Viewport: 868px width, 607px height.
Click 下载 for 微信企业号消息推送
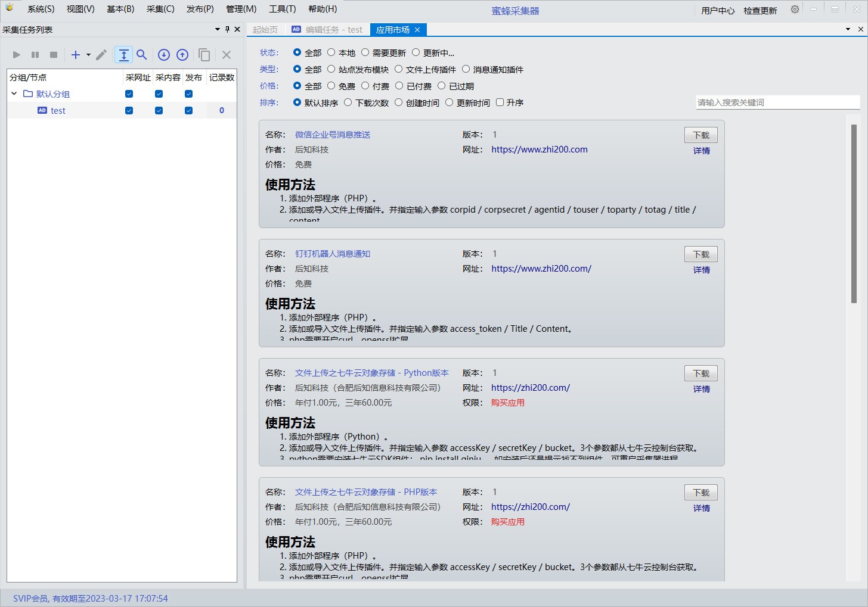tap(701, 135)
